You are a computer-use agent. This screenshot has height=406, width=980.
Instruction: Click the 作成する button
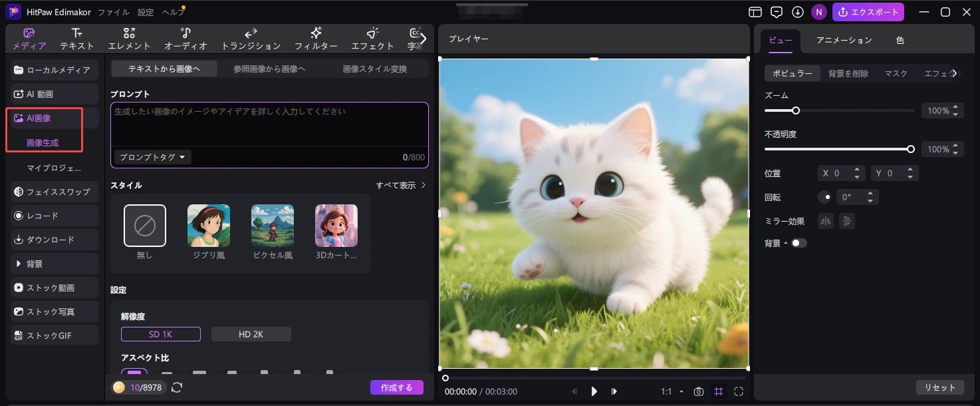[396, 387]
